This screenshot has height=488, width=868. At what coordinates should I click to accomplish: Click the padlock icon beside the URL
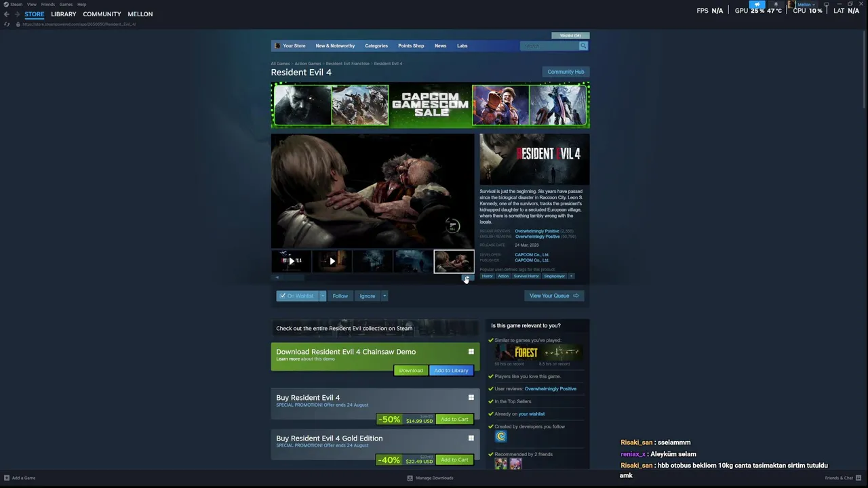point(18,24)
